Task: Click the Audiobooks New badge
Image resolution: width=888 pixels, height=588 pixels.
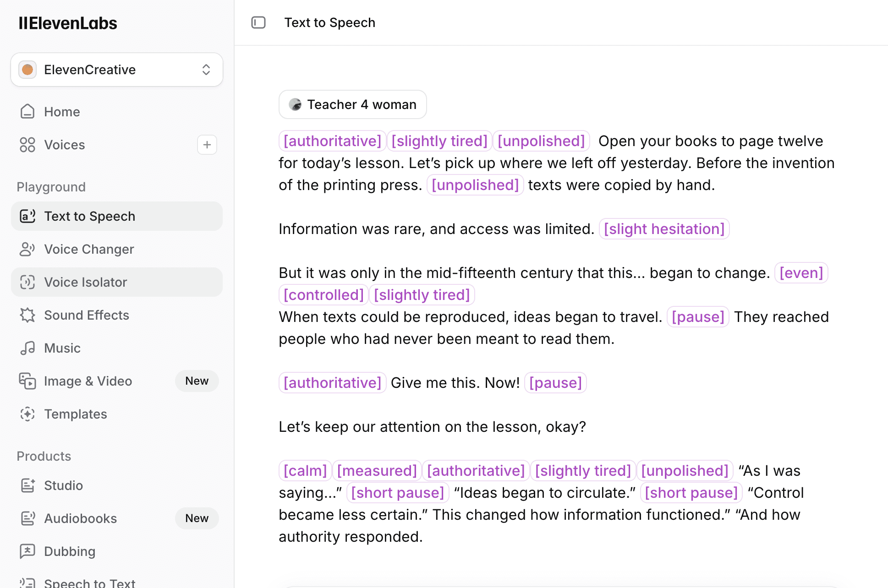Action: [x=197, y=518]
